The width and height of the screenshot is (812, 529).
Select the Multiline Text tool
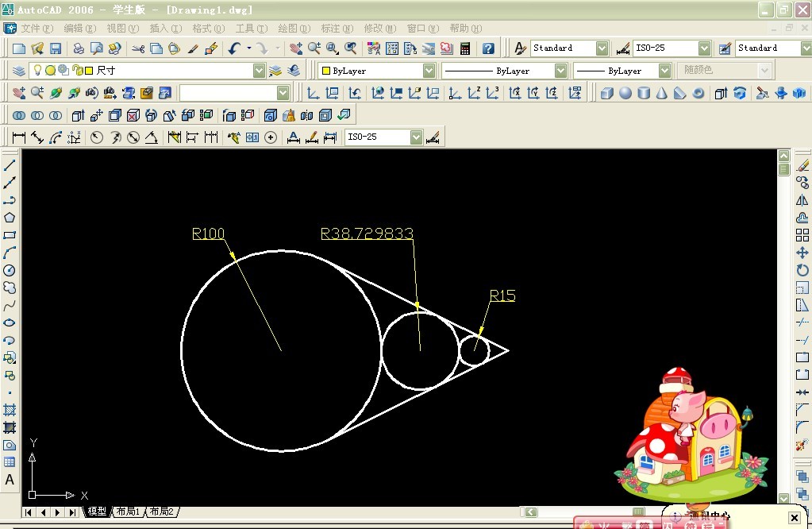[10, 480]
